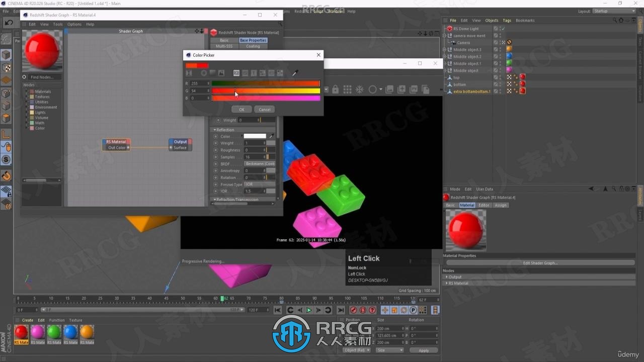The image size is (644, 362).
Task: Open the BRDF dropdown showing Beckmann
Action: (260, 164)
